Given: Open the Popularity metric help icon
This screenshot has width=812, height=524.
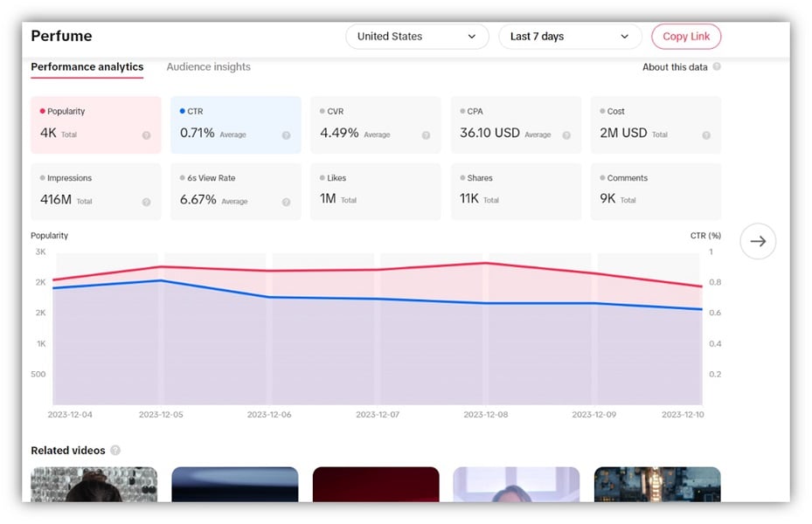Looking at the screenshot, I should 145,136.
